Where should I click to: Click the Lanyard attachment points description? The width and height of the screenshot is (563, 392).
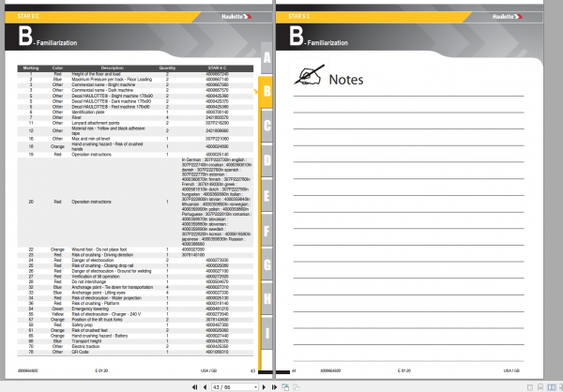click(96, 123)
